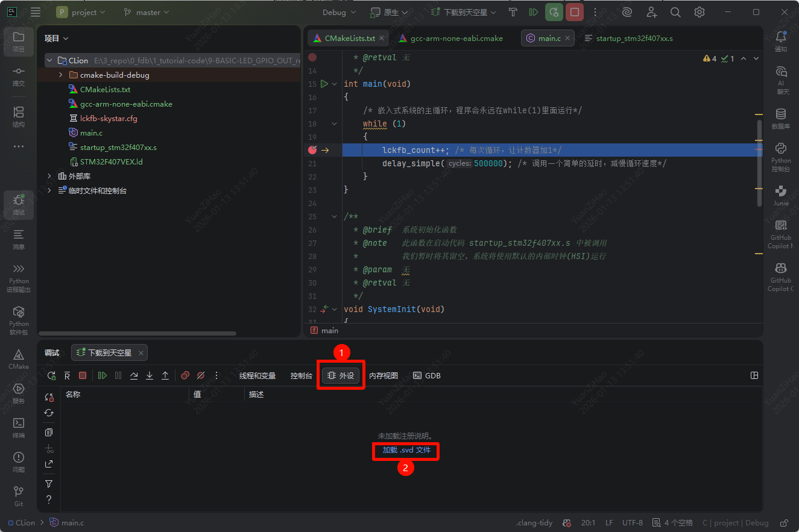
Task: Click the 外设 peripherals tab button
Action: point(341,375)
